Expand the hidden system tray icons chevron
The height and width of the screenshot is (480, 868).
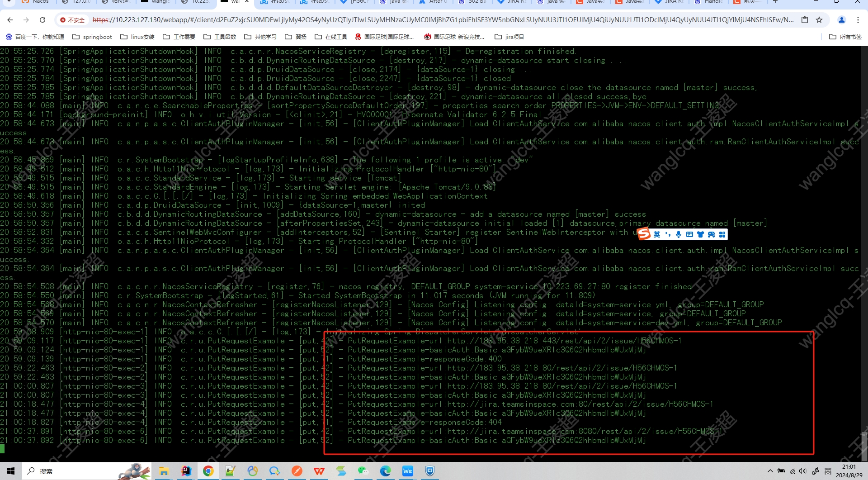pos(770,471)
